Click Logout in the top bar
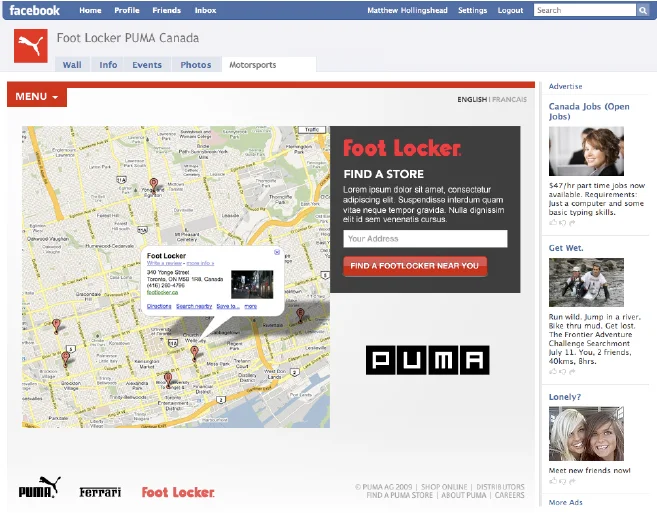Image resolution: width=657 pixels, height=513 pixels. tap(510, 10)
